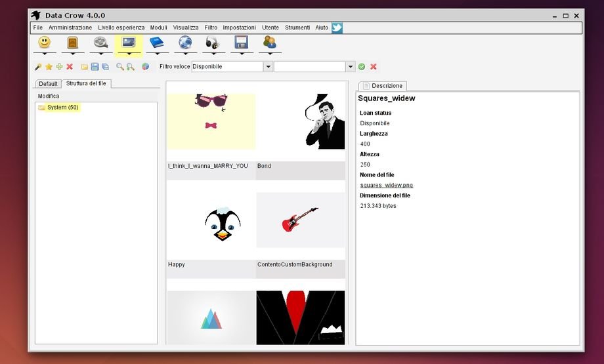
Task: Click the yellow star toolbar icon
Action: 49,67
